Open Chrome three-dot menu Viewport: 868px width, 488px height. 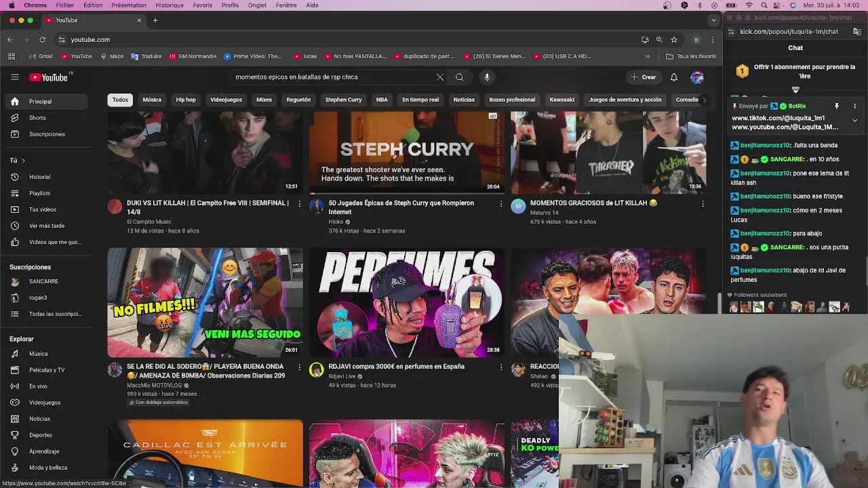[712, 39]
